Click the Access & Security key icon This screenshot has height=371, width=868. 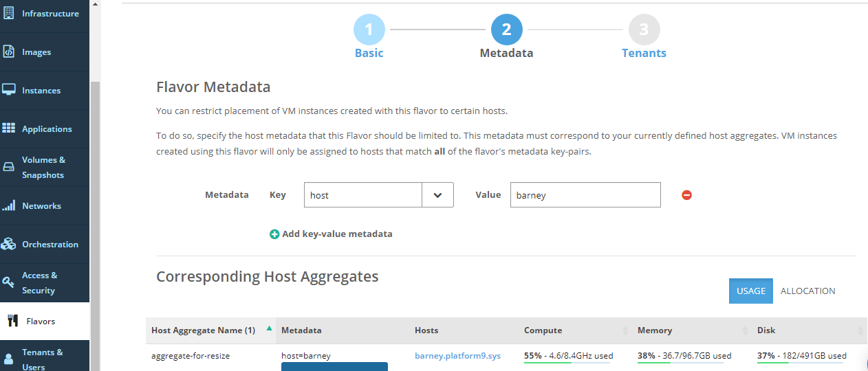tap(9, 282)
